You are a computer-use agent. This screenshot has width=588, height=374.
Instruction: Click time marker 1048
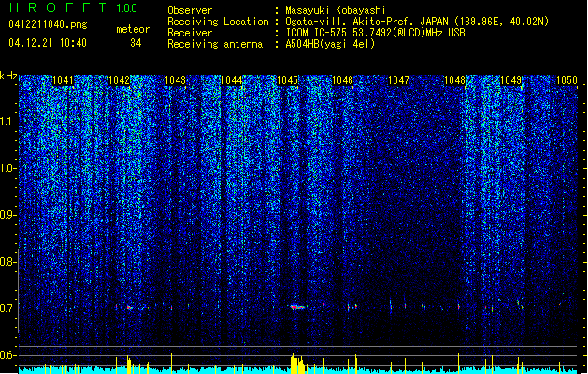click(454, 80)
